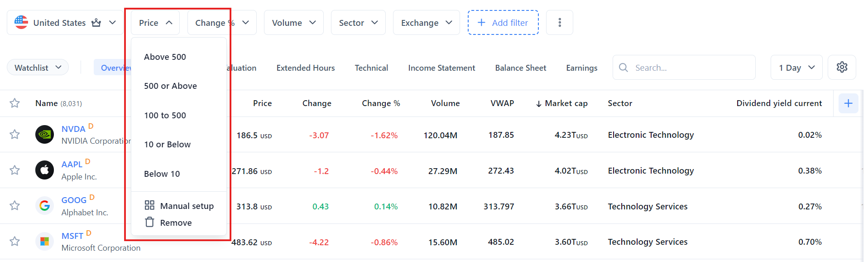Star NVDA to add to watchlist
The height and width of the screenshot is (262, 868).
[x=15, y=135]
